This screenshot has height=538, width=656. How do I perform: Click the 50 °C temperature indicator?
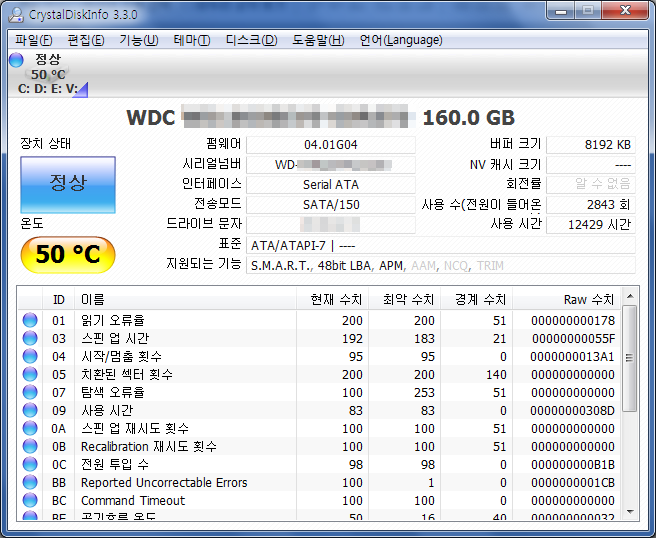68,254
